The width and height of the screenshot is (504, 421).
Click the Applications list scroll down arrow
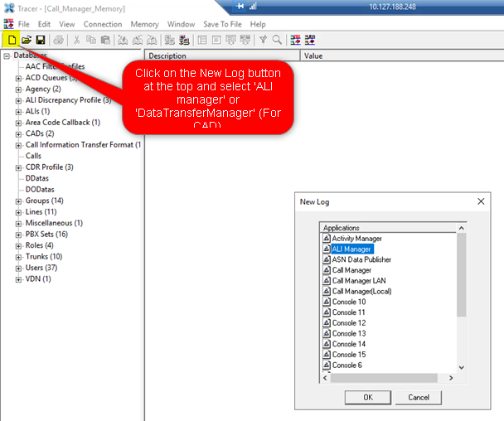[x=462, y=367]
